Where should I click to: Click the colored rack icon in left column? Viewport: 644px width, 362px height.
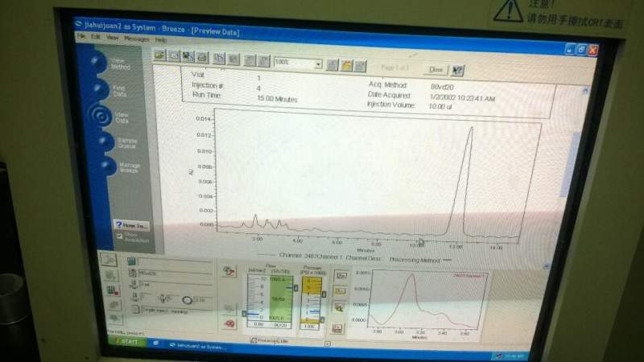pyautogui.click(x=113, y=290)
